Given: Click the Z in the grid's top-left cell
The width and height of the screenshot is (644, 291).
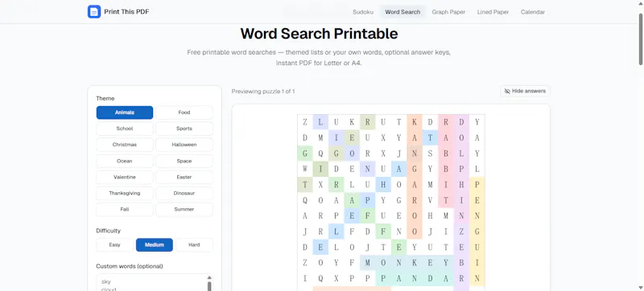Looking at the screenshot, I should click(x=305, y=122).
